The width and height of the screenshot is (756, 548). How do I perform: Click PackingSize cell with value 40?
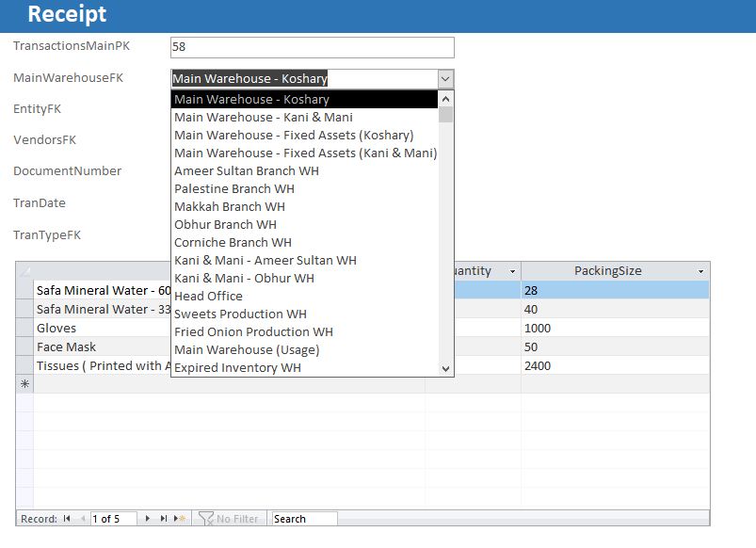coord(615,309)
